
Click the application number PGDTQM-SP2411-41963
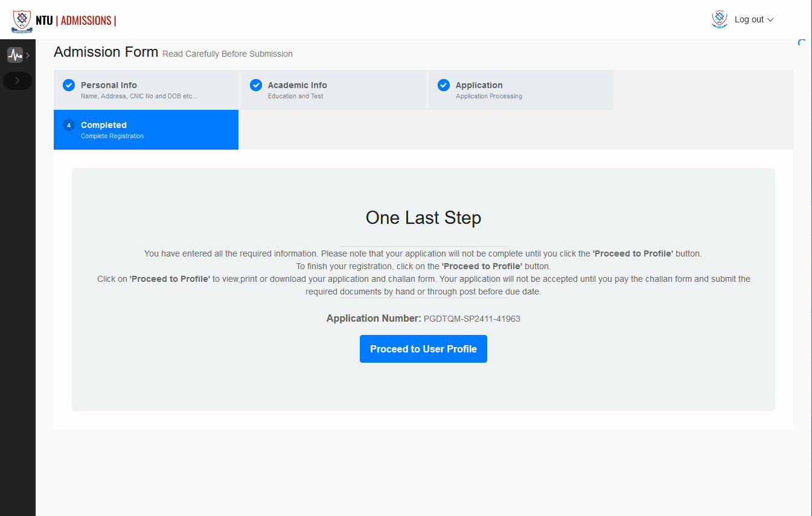[472, 319]
